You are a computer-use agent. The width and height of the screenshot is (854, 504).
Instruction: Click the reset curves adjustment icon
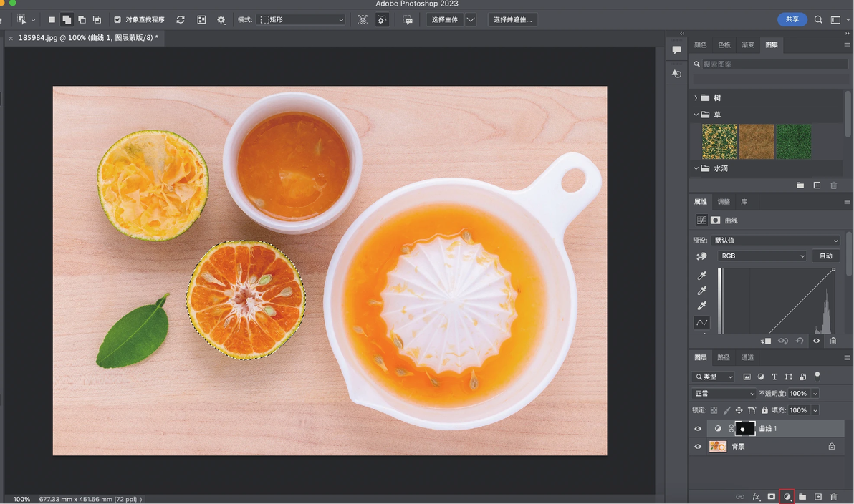800,341
